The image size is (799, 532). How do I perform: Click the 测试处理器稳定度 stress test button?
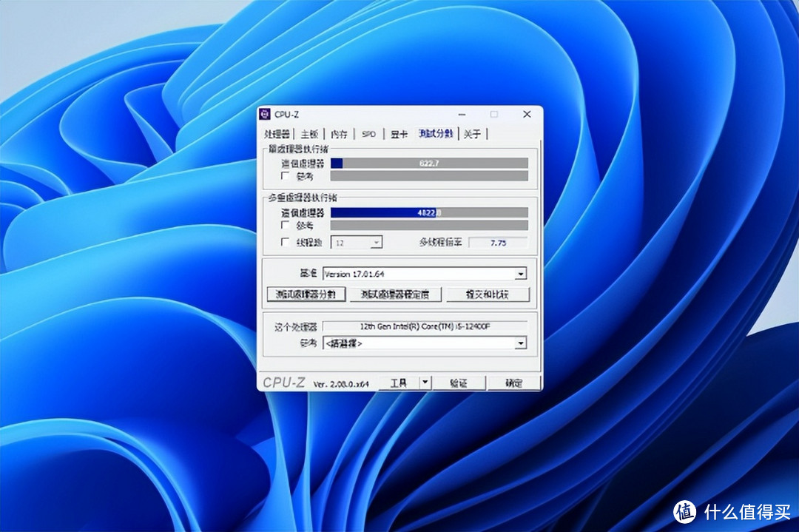[395, 294]
